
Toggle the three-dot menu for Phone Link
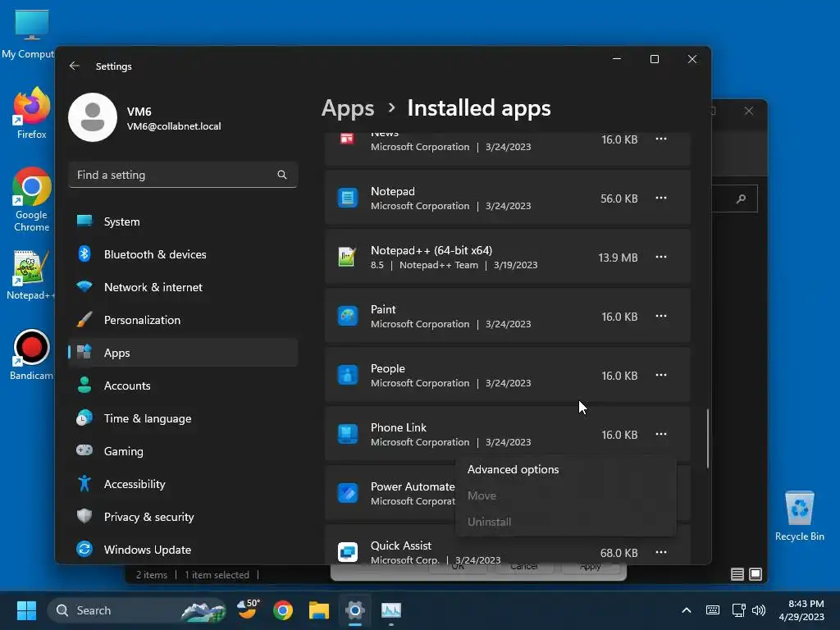[661, 434]
